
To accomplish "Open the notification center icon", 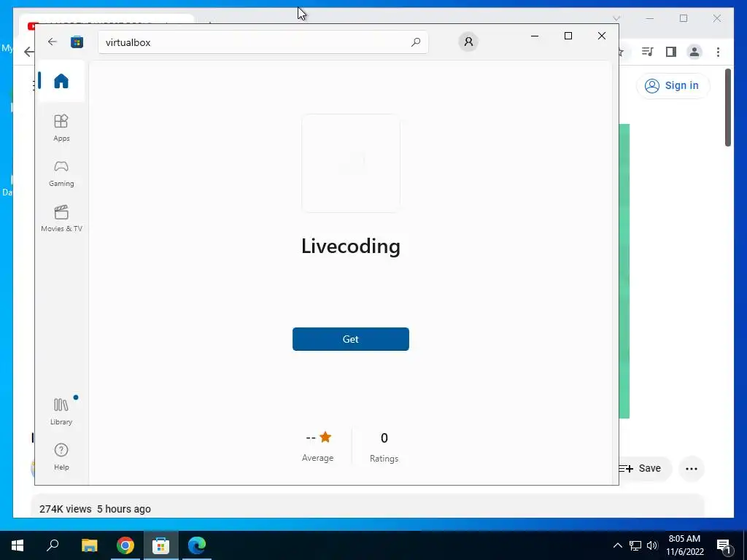I will [x=724, y=545].
